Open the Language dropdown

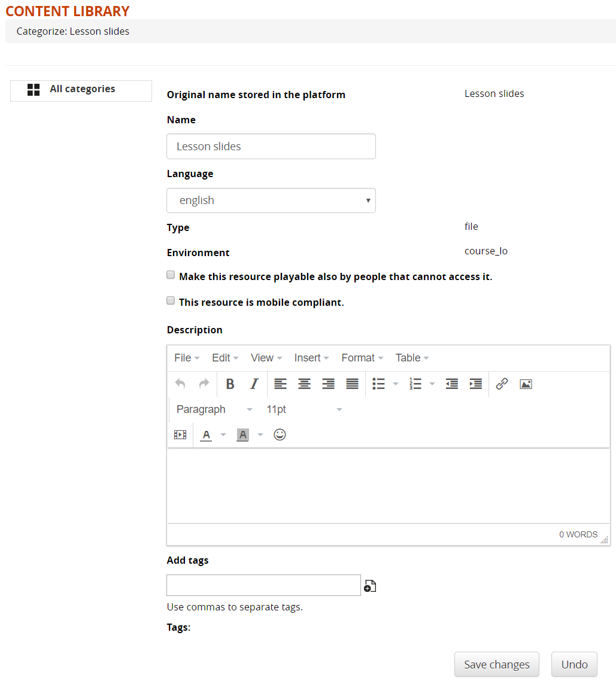point(271,200)
